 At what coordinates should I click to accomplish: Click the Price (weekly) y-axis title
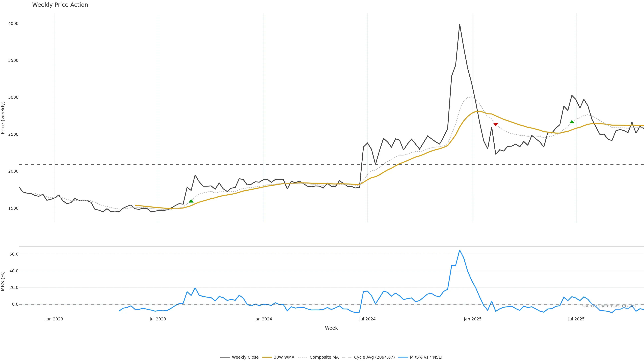[3, 118]
